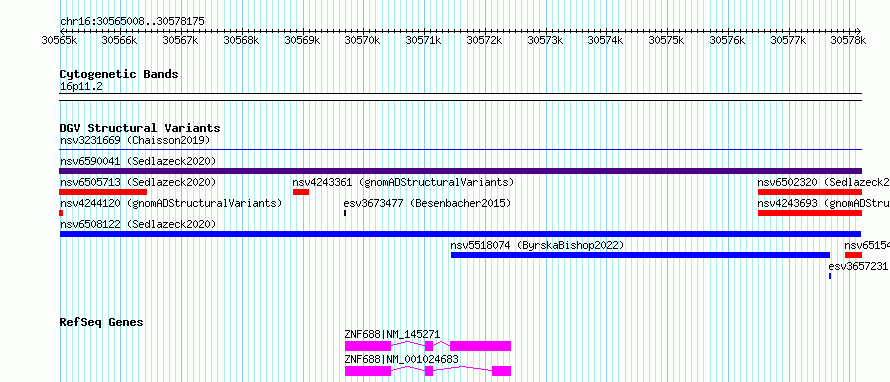Select the Cytogenetic Bands track heading
The width and height of the screenshot is (890, 382).
tap(119, 74)
